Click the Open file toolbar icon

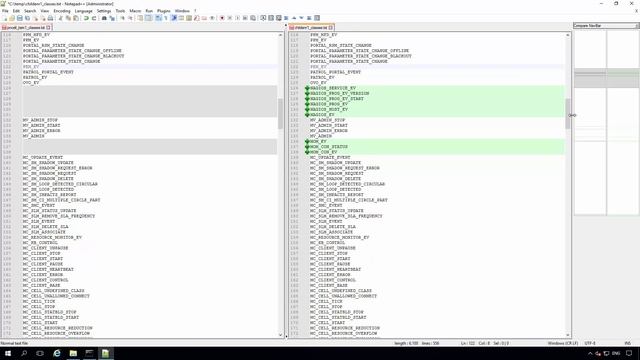click(12, 18)
